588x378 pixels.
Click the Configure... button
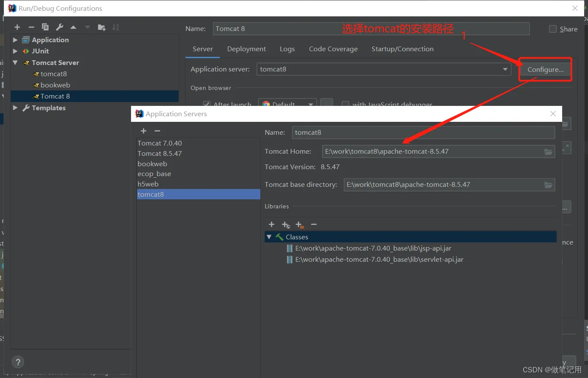545,69
